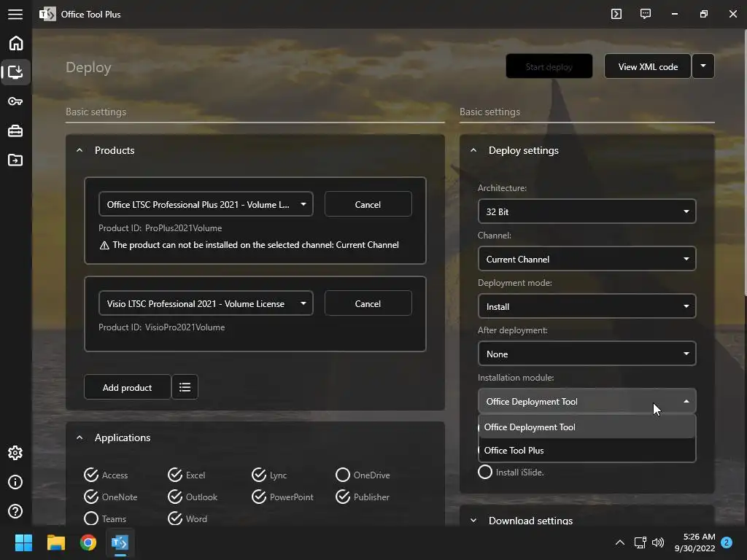Open the Deploy page icon in sidebar
This screenshot has height=560, width=747.
[16, 72]
